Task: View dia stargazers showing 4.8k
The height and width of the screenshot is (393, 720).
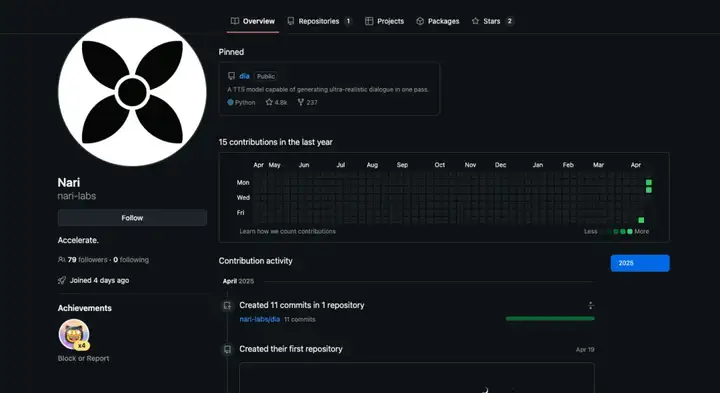Action: 276,102
